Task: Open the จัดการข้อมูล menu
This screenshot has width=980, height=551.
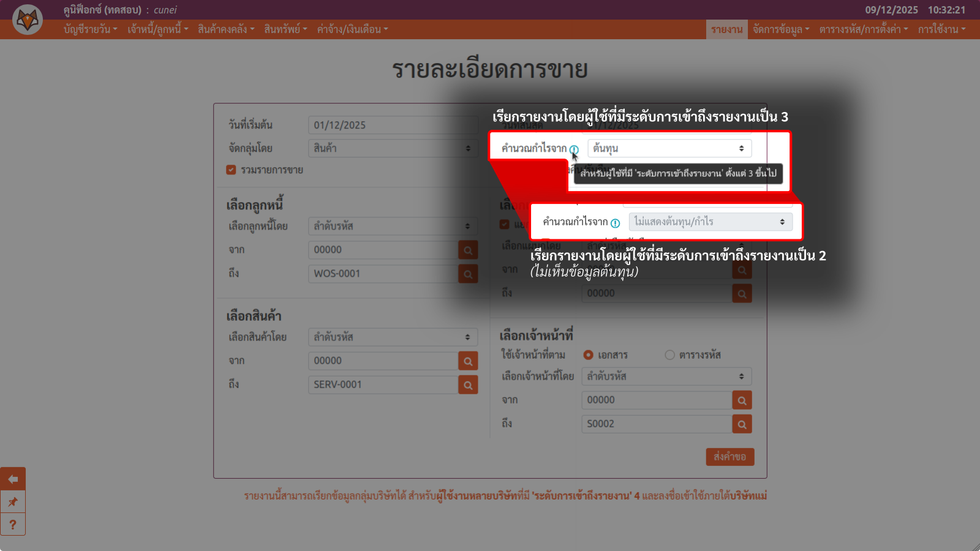Action: pyautogui.click(x=781, y=29)
